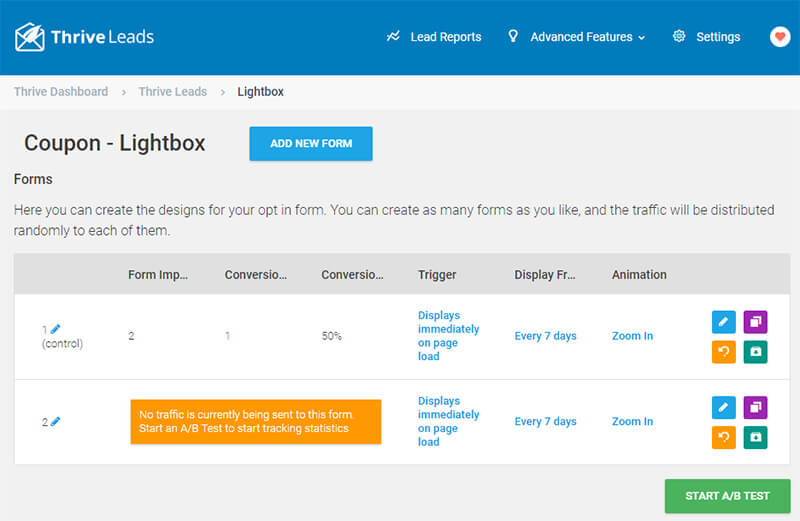Click the heart icon in header
This screenshot has height=521, width=800.
click(780, 37)
